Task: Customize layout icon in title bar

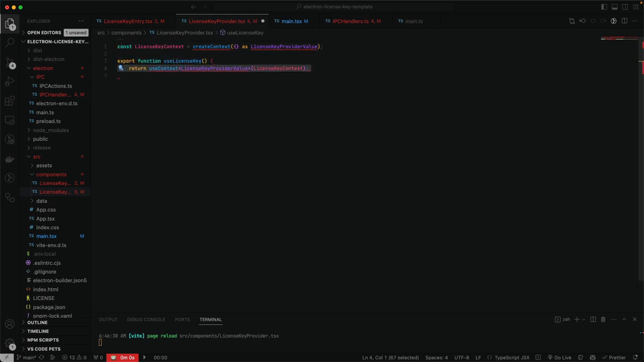Action: coord(635,7)
